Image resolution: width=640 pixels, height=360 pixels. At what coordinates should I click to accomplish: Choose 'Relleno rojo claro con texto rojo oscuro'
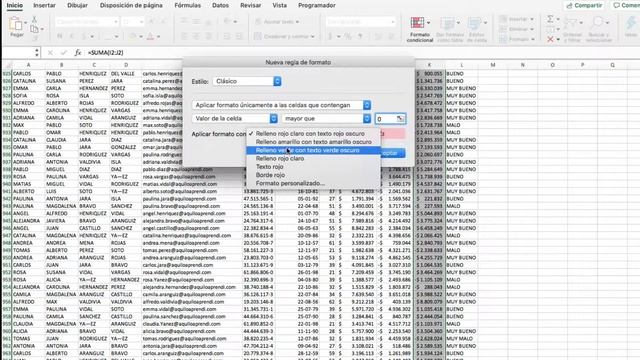(313, 133)
